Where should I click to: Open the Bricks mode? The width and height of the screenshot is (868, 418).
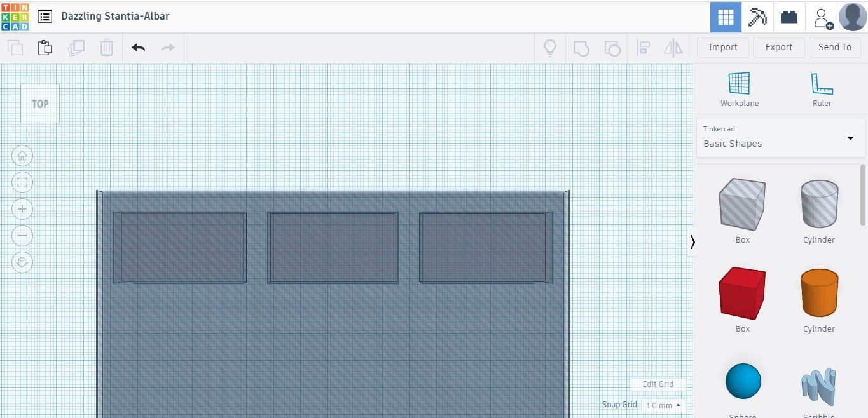[x=789, y=17]
